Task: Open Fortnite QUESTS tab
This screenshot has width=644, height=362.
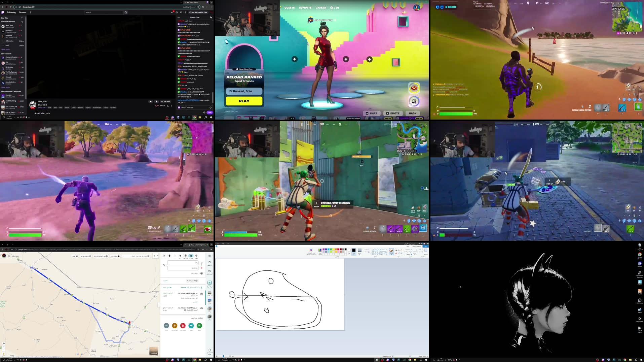Action: click(x=290, y=8)
